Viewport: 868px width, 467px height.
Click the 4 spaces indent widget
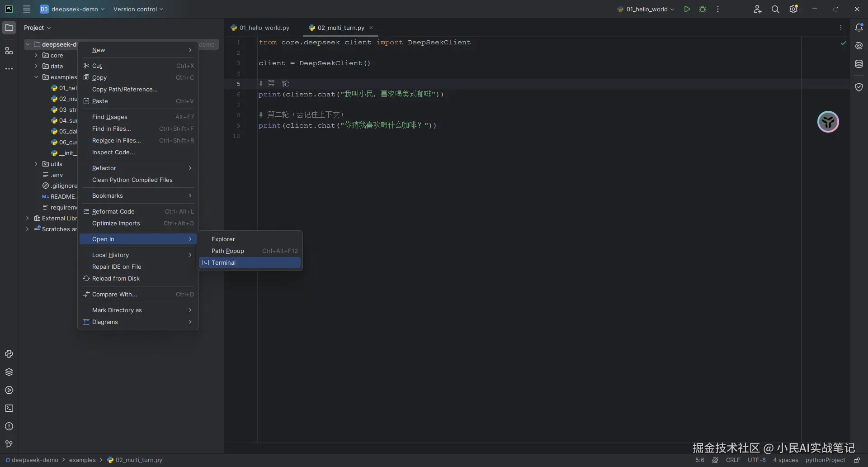click(x=785, y=460)
